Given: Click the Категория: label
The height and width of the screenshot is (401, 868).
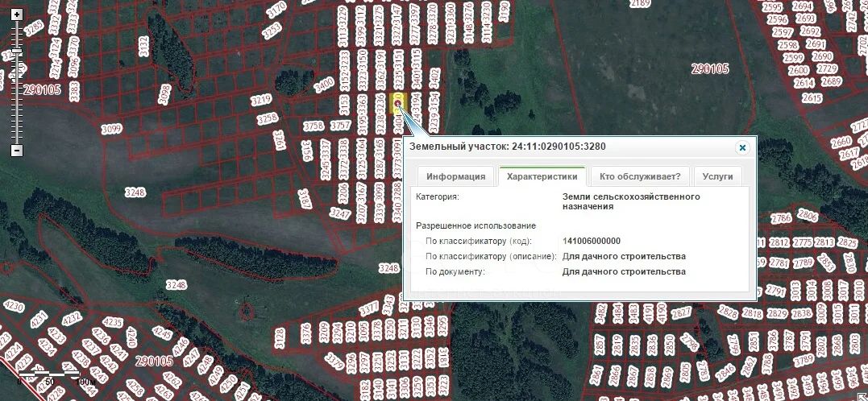Looking at the screenshot, I should [x=438, y=196].
